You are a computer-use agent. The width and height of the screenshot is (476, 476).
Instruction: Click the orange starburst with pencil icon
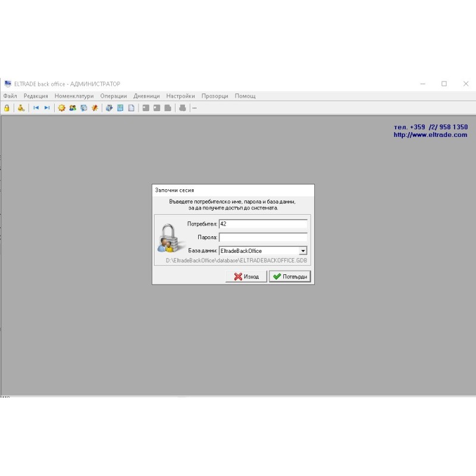click(x=95, y=108)
